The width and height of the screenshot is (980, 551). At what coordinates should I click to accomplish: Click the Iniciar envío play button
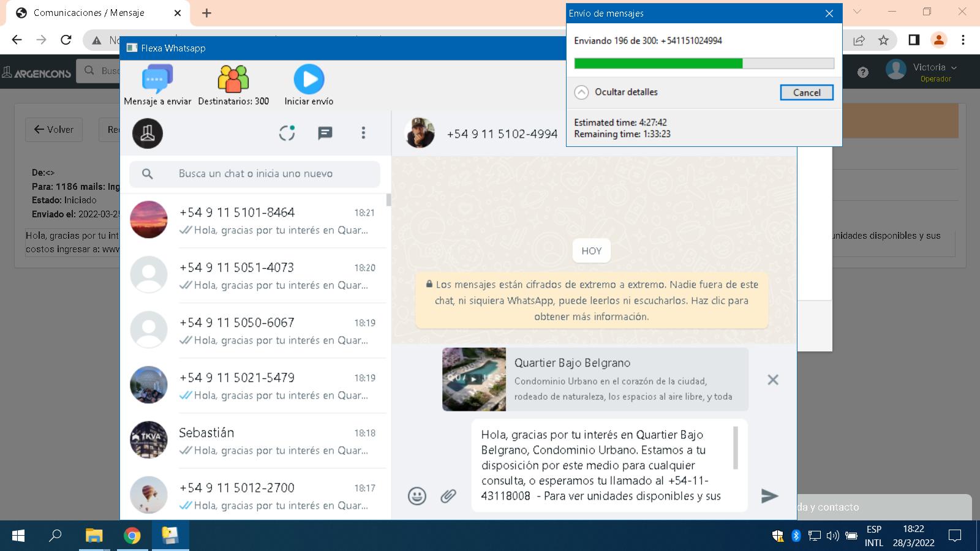(309, 85)
